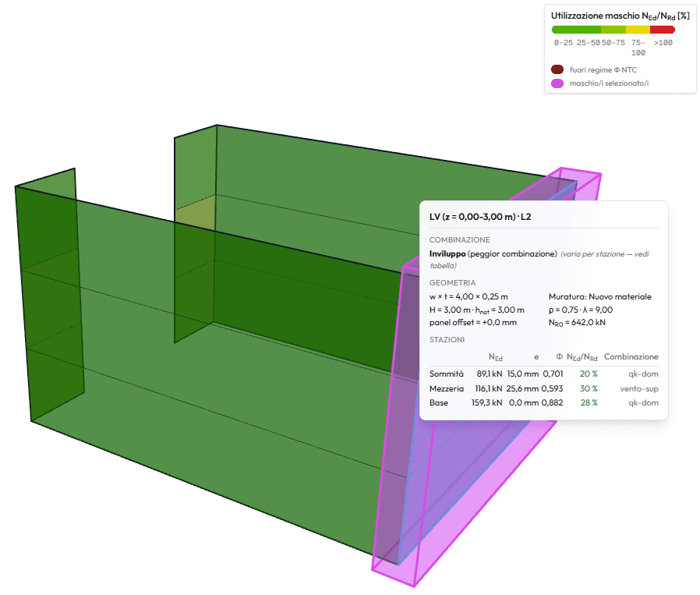This screenshot has width=700, height=595.
Task: Click the 'fuori regime Φ NTC' legend text
Action: (603, 69)
